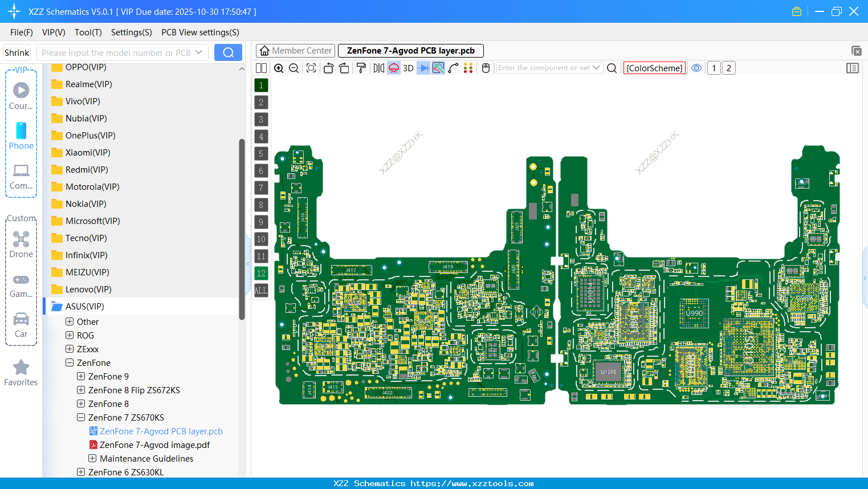868x489 pixels.
Task: Open the Favorites star icon
Action: 21,373
